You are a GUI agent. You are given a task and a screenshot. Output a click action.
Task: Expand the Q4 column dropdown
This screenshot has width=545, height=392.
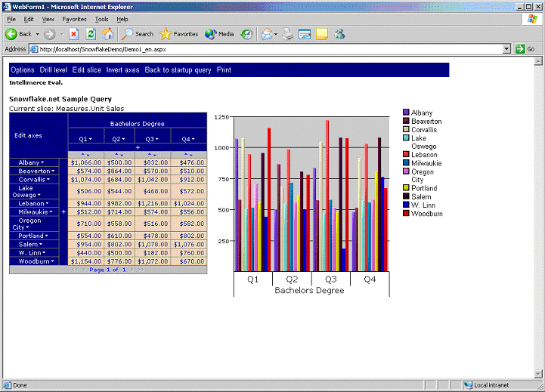pos(193,139)
